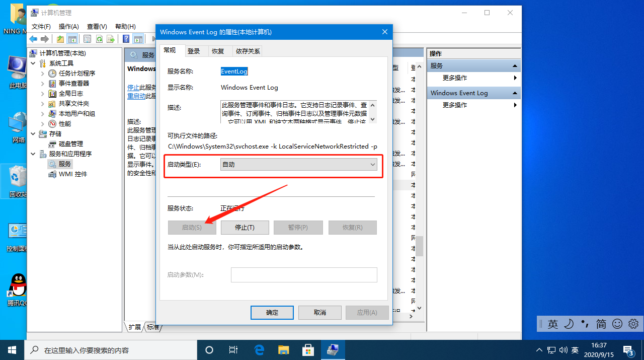The image size is (644, 360).
Task: Click the back arrow in Computer Management toolbar
Action: (33, 39)
